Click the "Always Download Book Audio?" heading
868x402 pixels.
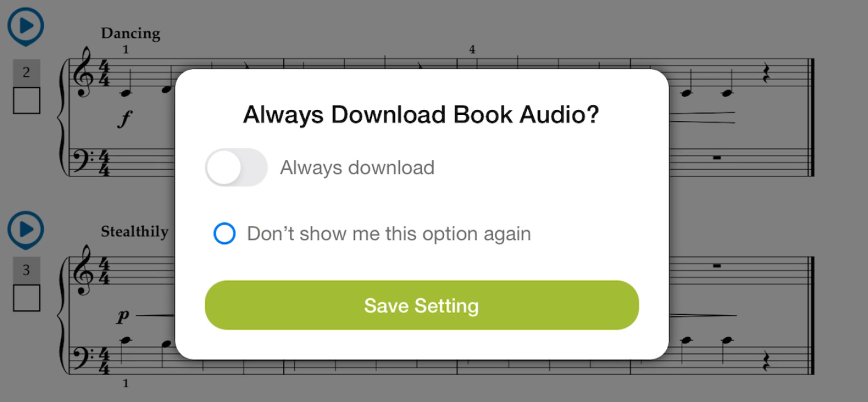coord(421,114)
